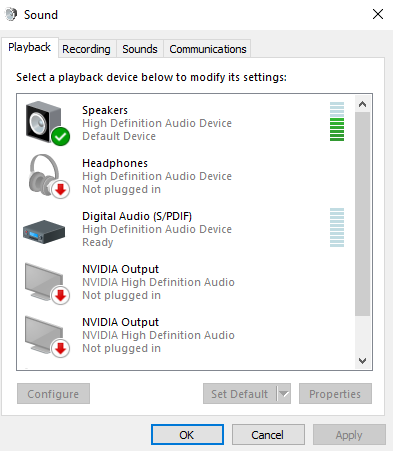Click the red not-plugged-in arrow on Headphones

[61, 190]
